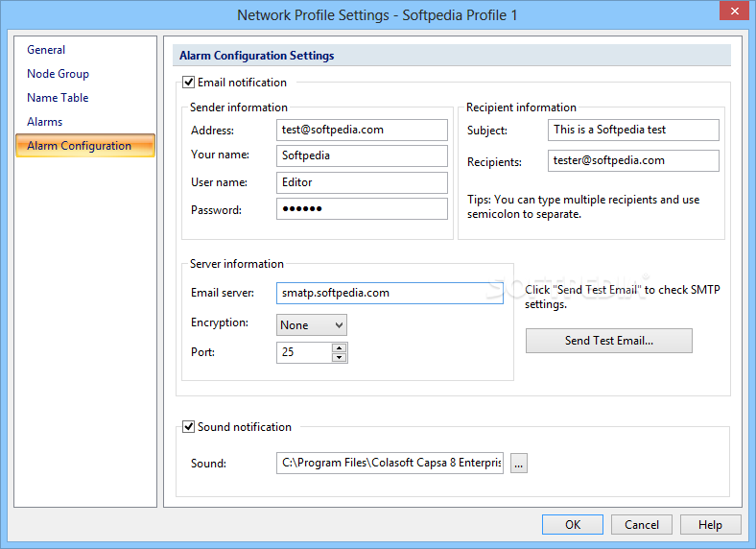
Task: Click the Sound file path field
Action: (x=390, y=464)
